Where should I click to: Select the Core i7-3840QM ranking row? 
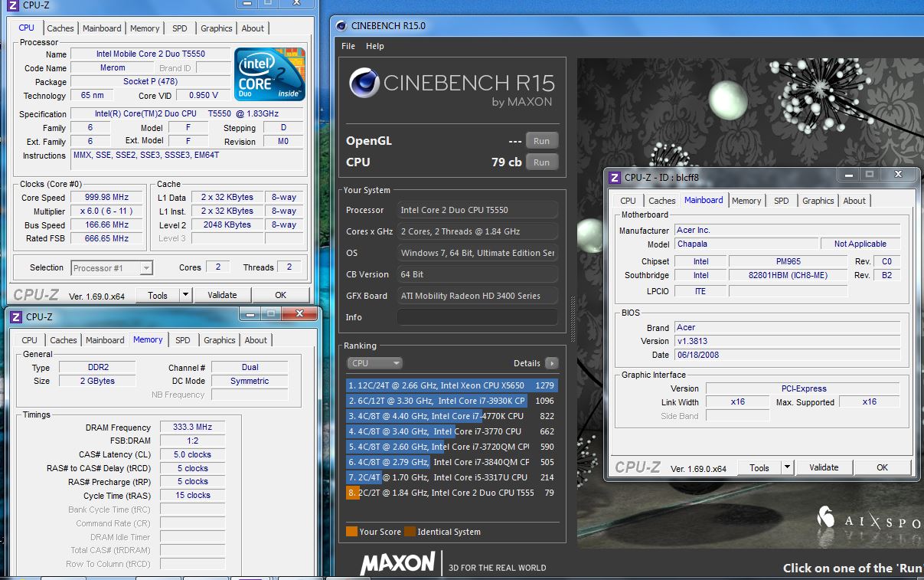452,462
